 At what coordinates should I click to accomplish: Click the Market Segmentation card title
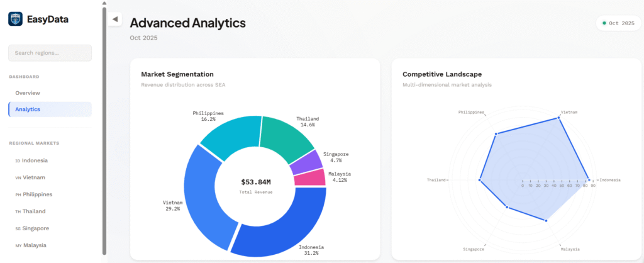177,74
